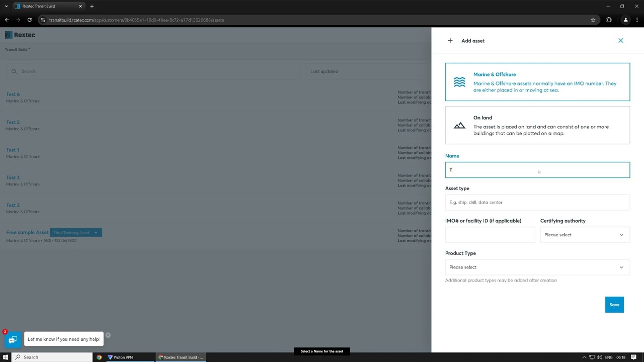Open asset Test 3
Image resolution: width=644 pixels, height=362 pixels.
point(13,177)
